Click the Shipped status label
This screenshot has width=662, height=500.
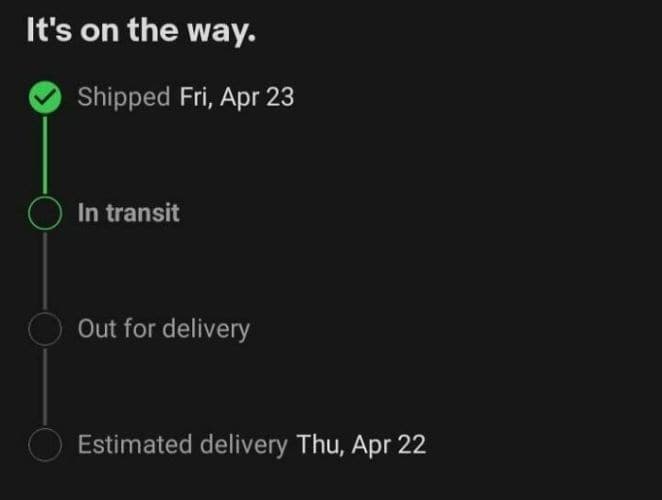124,98
